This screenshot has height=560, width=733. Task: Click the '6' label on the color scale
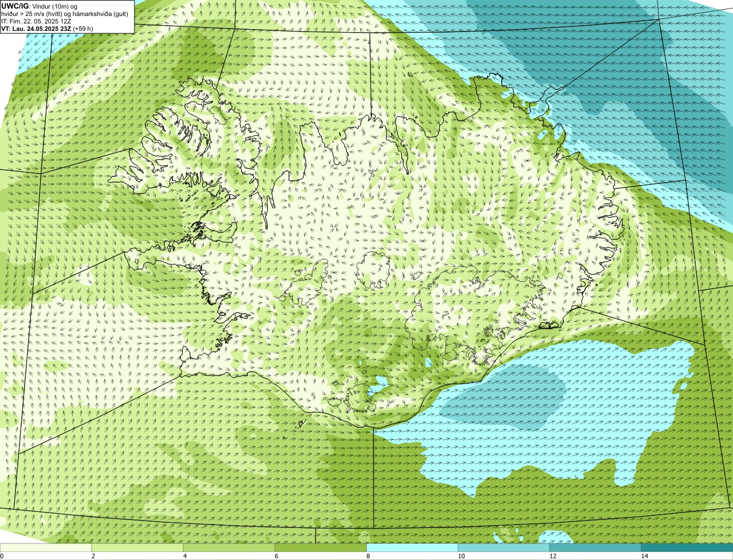click(x=276, y=556)
